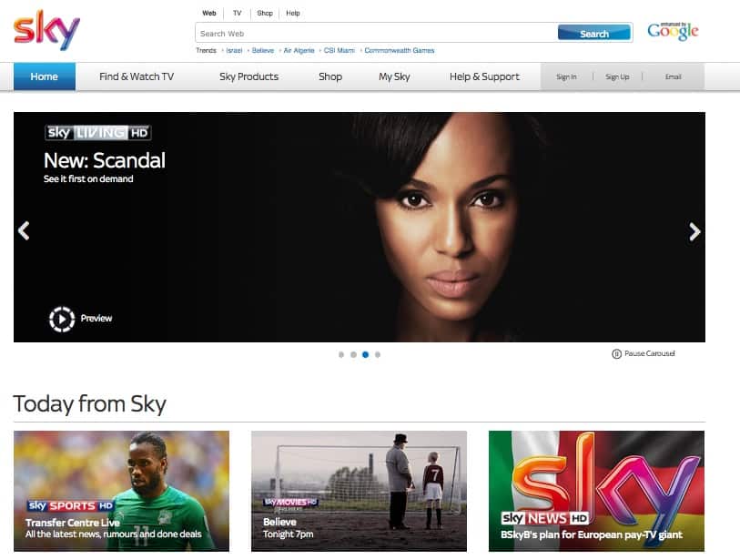This screenshot has width=740, height=560.
Task: Switch search scope to Shop
Action: [265, 14]
